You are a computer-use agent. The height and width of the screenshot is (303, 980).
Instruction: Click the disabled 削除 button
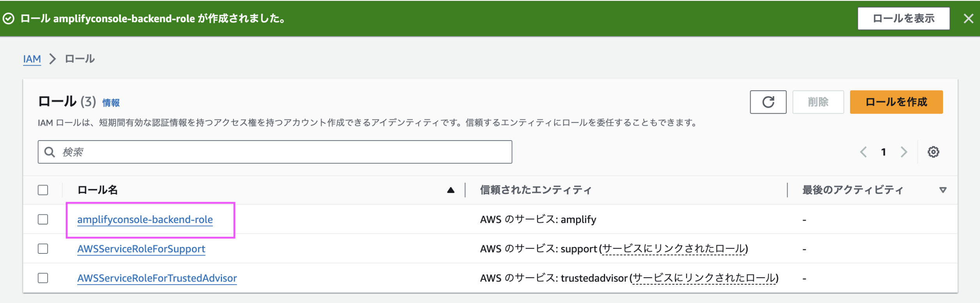(x=818, y=102)
